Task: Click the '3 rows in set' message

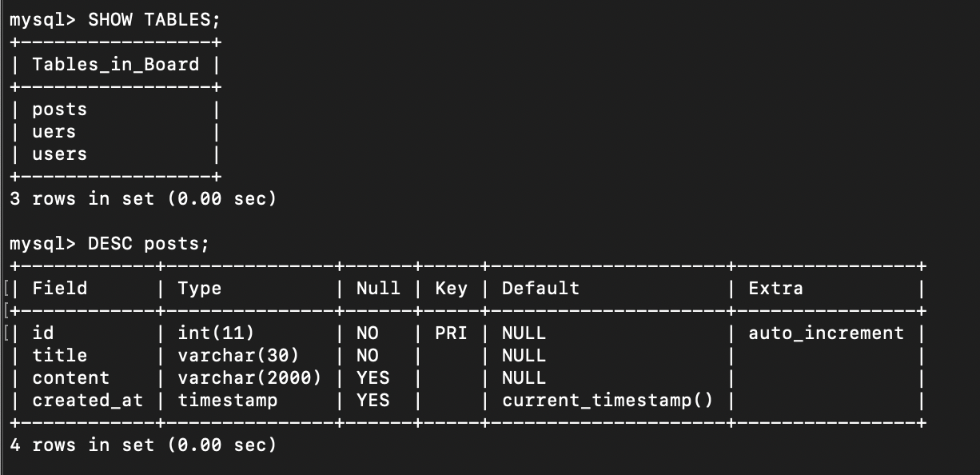Action: [143, 198]
